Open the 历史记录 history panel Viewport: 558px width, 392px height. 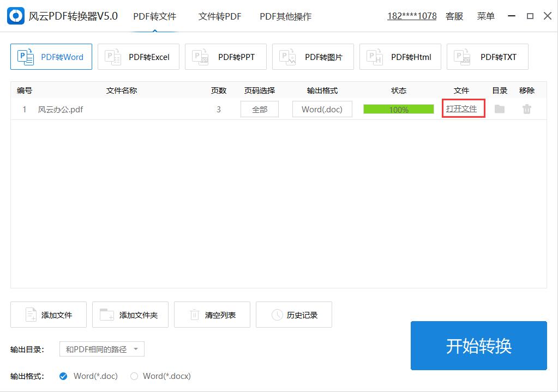point(294,315)
